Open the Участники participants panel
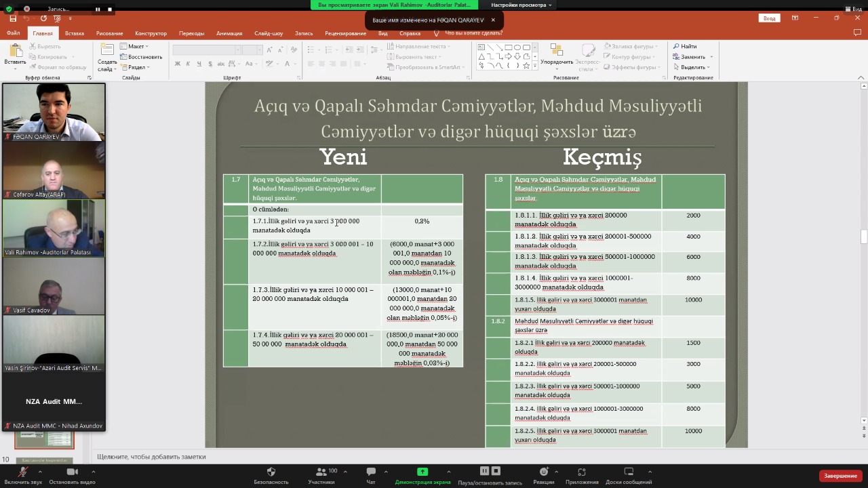Image resolution: width=868 pixels, height=488 pixels. pos(321,472)
